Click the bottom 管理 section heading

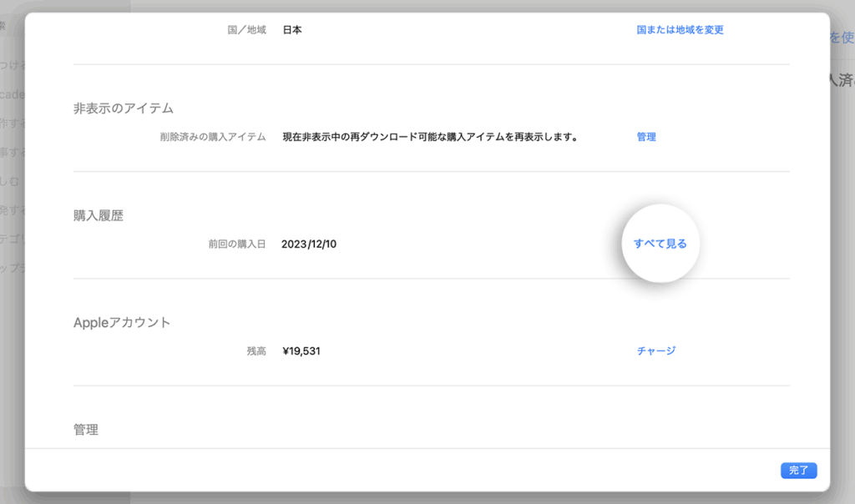86,430
